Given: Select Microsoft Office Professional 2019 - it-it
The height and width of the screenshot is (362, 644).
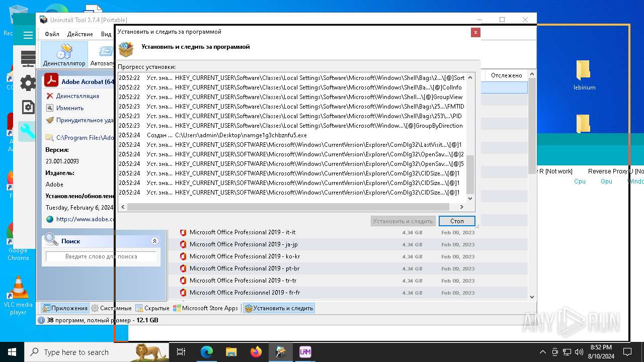Looking at the screenshot, I should [x=347, y=232].
